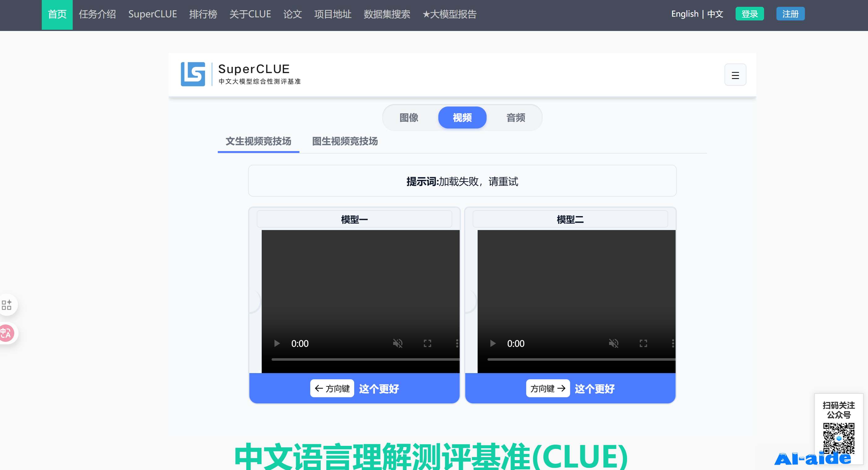Open more options on Model One video
The height and width of the screenshot is (470, 868).
click(457, 343)
